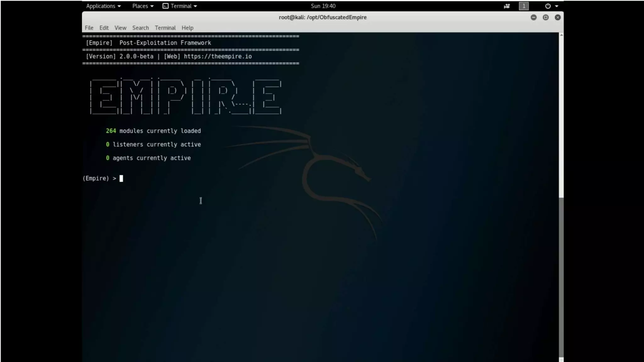Open the Terminal menu in window menubar
The width and height of the screenshot is (644, 362).
165,28
